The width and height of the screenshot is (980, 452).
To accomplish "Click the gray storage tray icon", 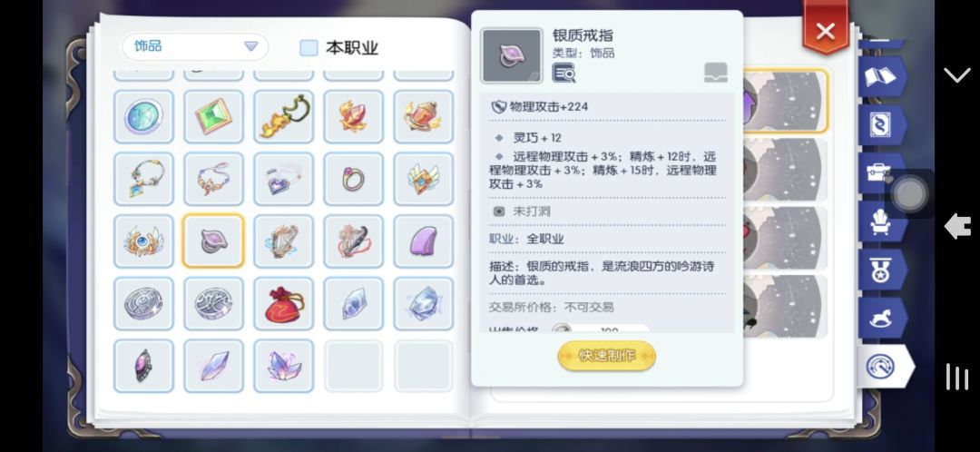I will coord(716,73).
